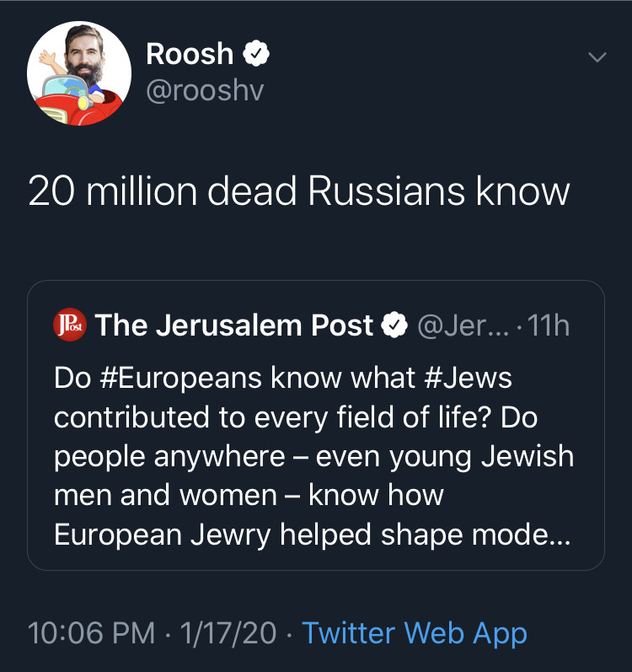Screen dimensions: 632x672
Task: Expand the tweet options chevron menu
Action: (x=597, y=58)
